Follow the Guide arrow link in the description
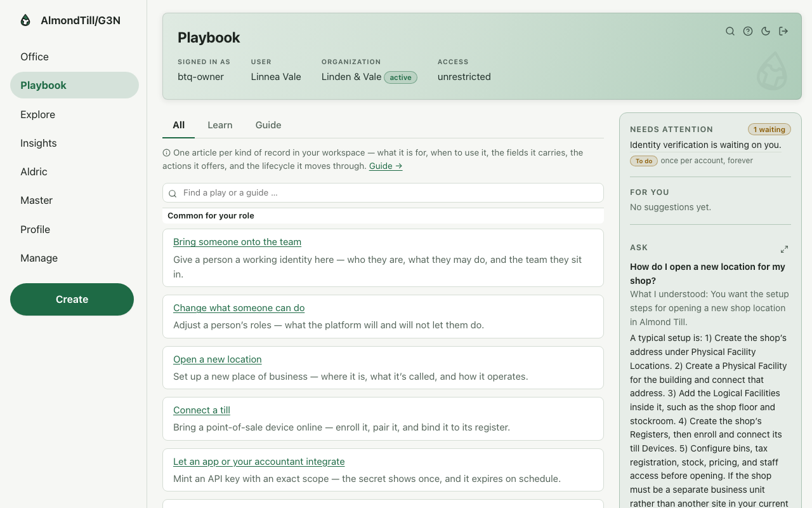The height and width of the screenshot is (508, 812). click(386, 166)
